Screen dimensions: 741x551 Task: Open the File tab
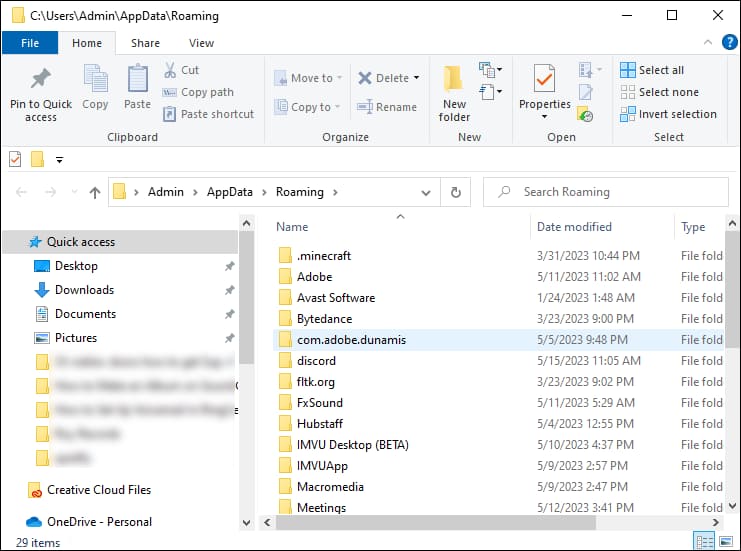coord(30,43)
